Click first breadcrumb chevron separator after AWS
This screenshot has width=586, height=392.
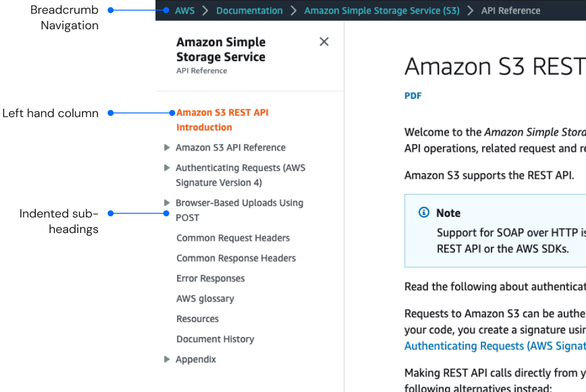pyautogui.click(x=205, y=11)
